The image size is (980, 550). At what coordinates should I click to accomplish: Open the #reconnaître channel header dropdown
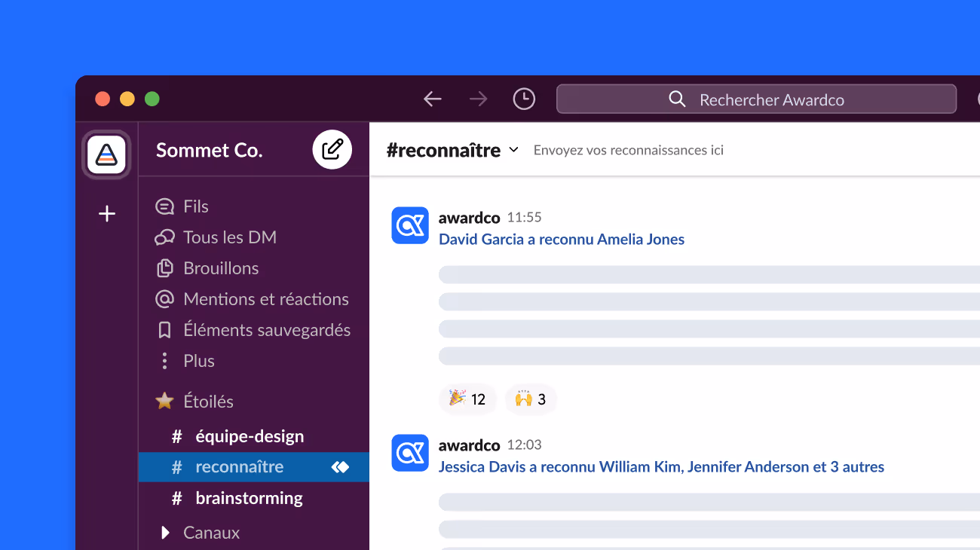coord(513,149)
